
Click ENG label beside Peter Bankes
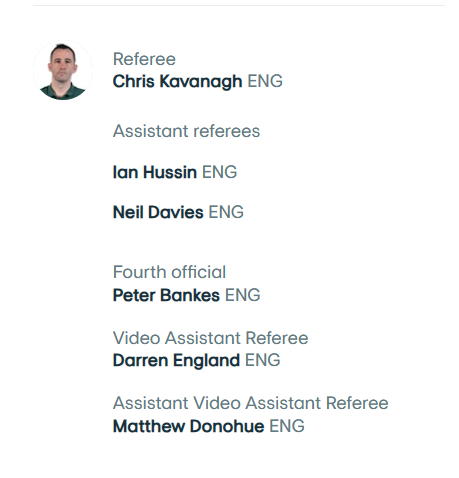pyautogui.click(x=243, y=295)
